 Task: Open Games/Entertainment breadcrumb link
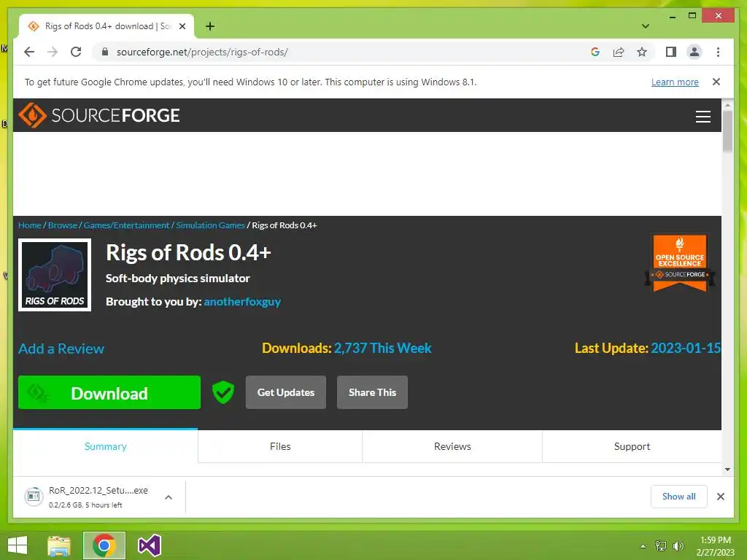tap(126, 225)
